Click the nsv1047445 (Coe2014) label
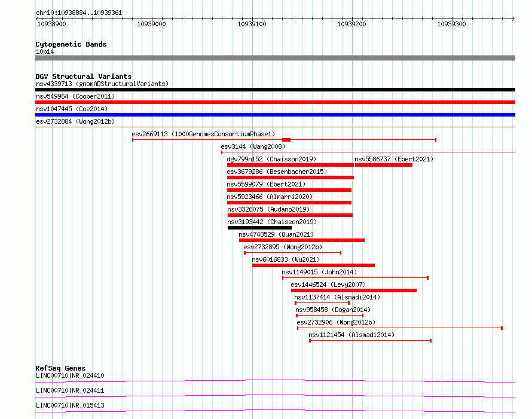The width and height of the screenshot is (532, 419). click(x=72, y=109)
